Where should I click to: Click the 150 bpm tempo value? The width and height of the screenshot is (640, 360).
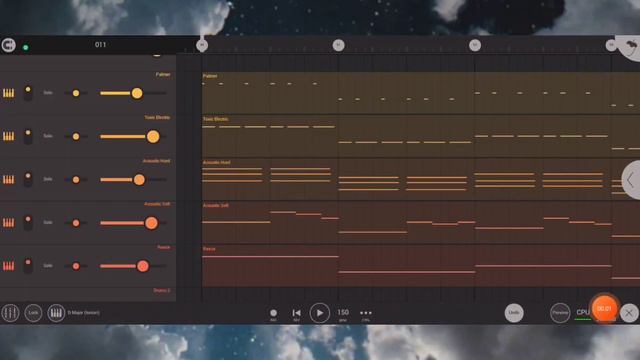(343, 312)
